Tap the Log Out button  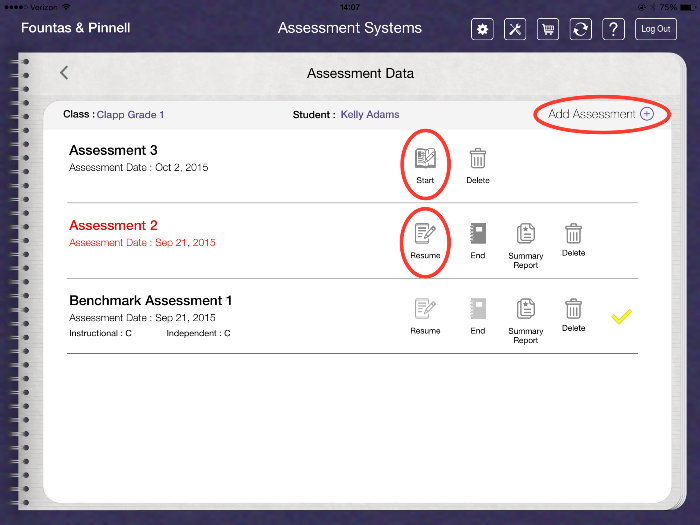click(x=656, y=29)
